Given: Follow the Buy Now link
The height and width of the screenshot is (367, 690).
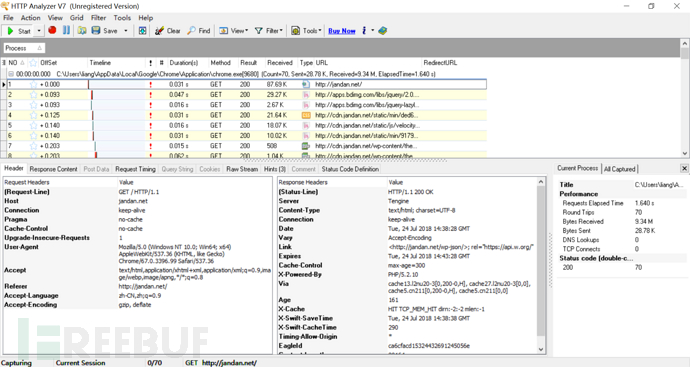Looking at the screenshot, I should point(341,31).
